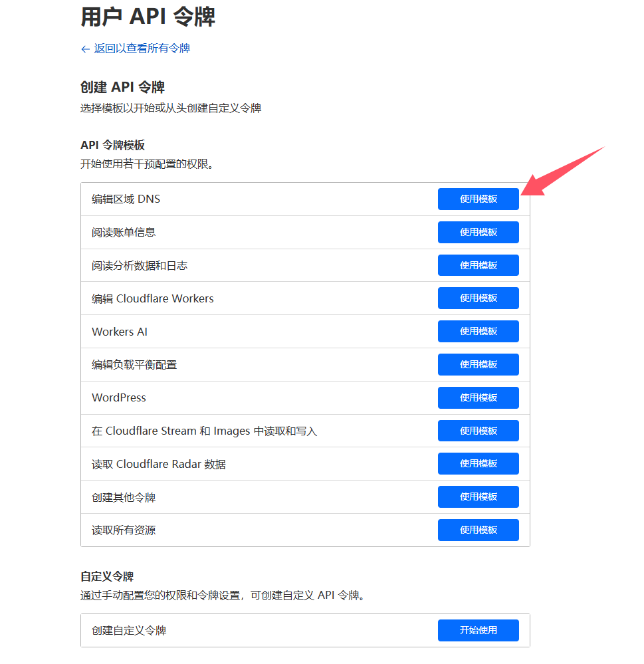
Task: Click the WordPress template name text
Action: pyautogui.click(x=119, y=397)
